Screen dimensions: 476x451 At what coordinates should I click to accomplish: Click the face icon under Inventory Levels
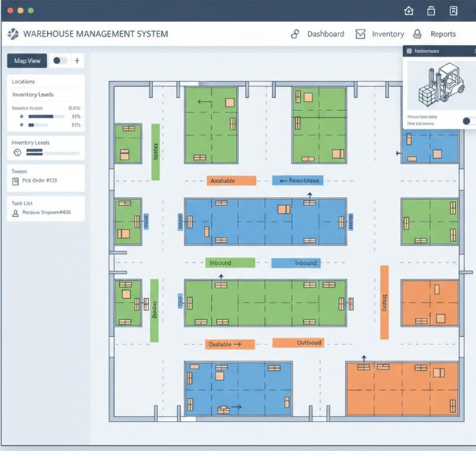pyautogui.click(x=17, y=153)
